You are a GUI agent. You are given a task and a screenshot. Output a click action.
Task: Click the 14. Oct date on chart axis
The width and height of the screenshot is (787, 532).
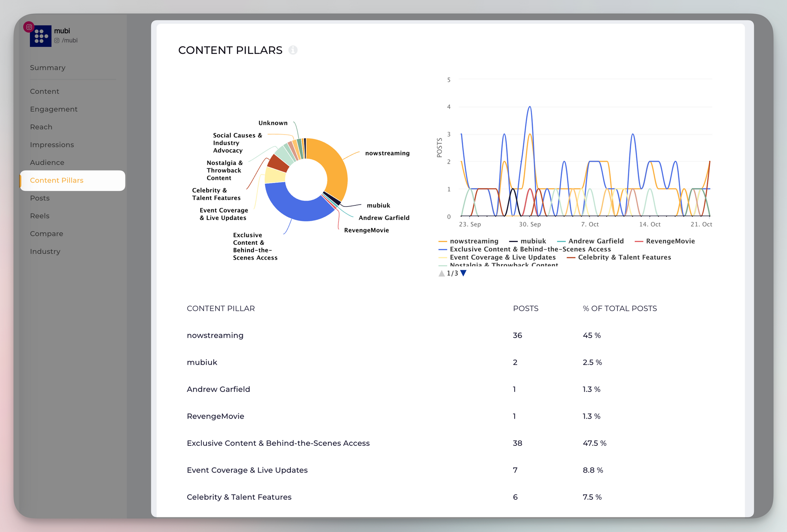(x=650, y=224)
